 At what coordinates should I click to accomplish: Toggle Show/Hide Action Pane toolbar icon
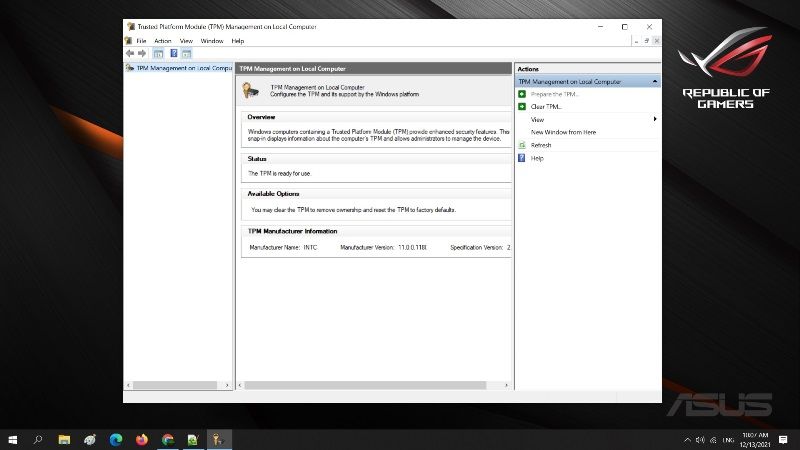tap(187, 53)
